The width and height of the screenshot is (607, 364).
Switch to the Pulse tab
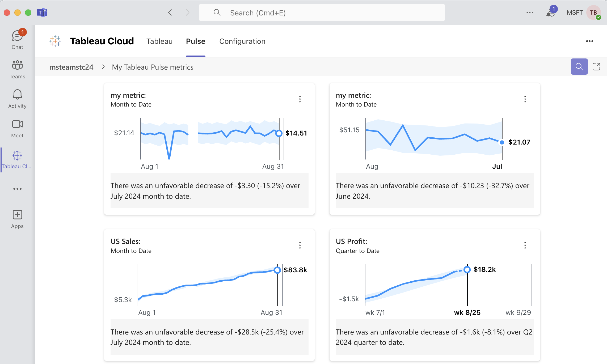(196, 41)
